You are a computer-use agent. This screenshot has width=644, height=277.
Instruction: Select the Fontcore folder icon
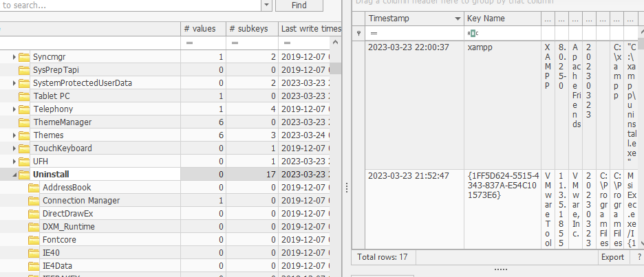point(34,240)
